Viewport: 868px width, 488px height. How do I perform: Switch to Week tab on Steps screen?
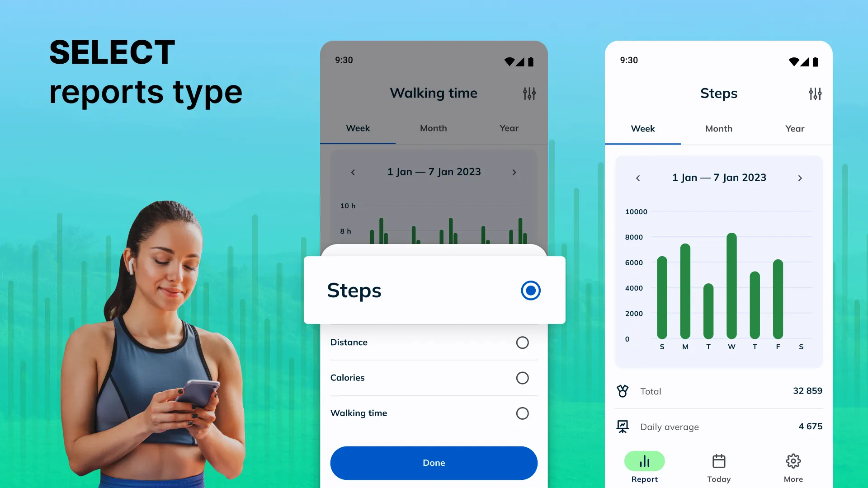click(643, 128)
